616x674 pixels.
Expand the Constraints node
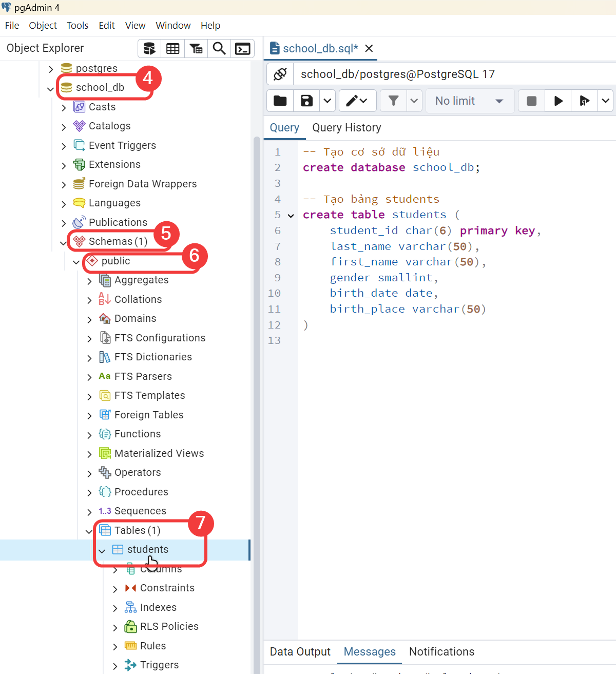(115, 589)
